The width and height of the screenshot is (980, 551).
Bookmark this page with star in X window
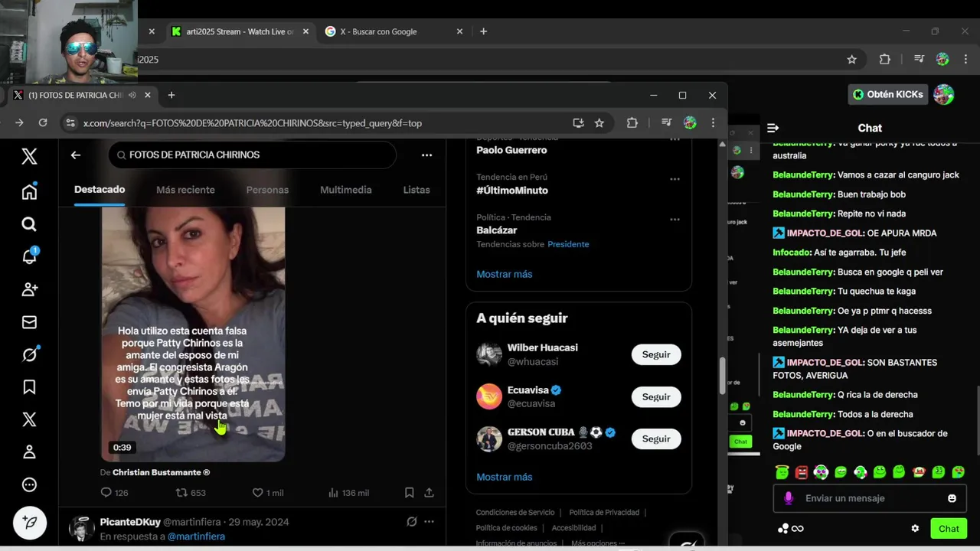click(x=599, y=122)
